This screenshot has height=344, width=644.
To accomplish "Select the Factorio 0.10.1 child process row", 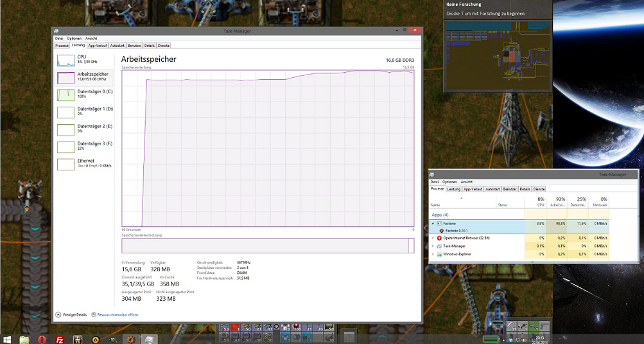I will (519, 231).
